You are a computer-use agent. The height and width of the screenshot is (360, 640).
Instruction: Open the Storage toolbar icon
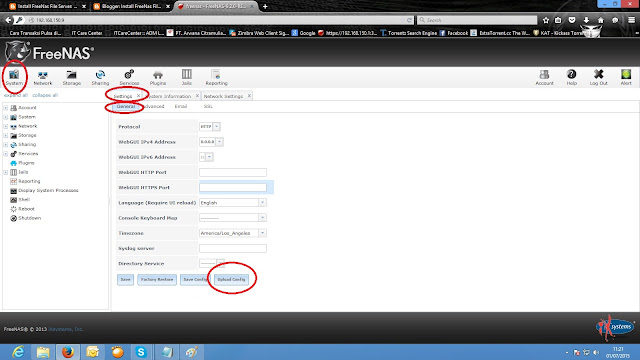click(x=71, y=78)
